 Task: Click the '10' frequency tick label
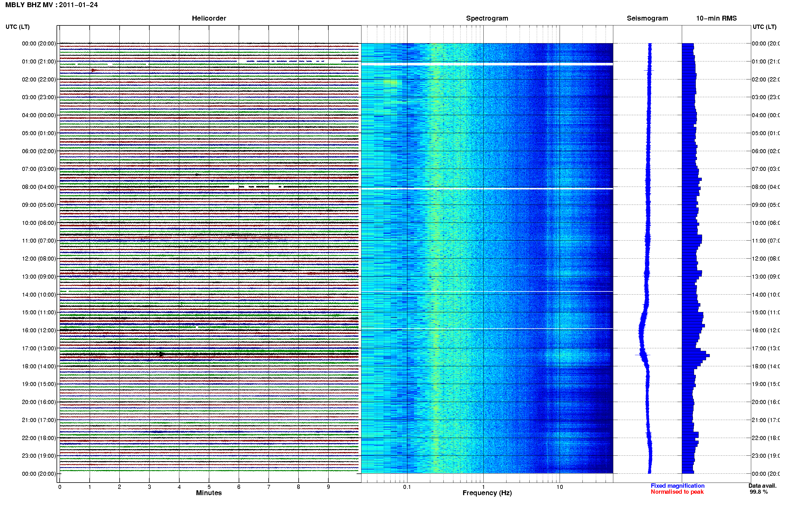(x=559, y=487)
